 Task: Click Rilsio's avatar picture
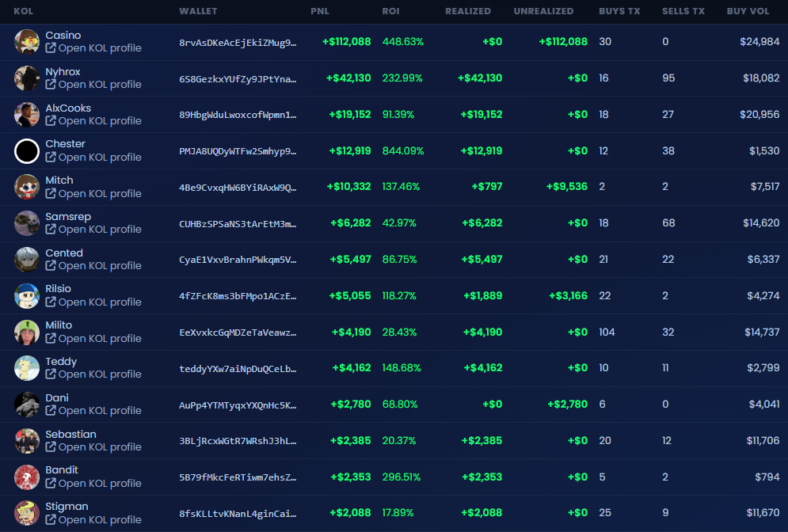tap(27, 296)
